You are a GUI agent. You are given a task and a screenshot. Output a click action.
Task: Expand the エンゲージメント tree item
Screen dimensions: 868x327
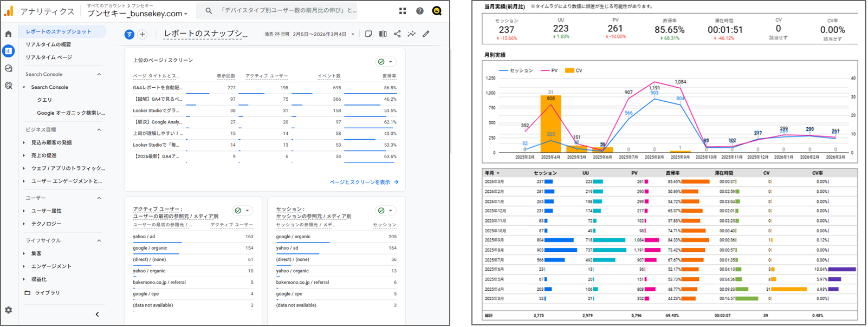pos(24,266)
